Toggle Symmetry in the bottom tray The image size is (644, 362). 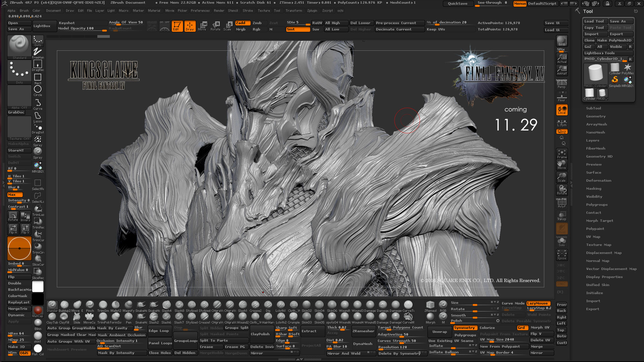465,328
